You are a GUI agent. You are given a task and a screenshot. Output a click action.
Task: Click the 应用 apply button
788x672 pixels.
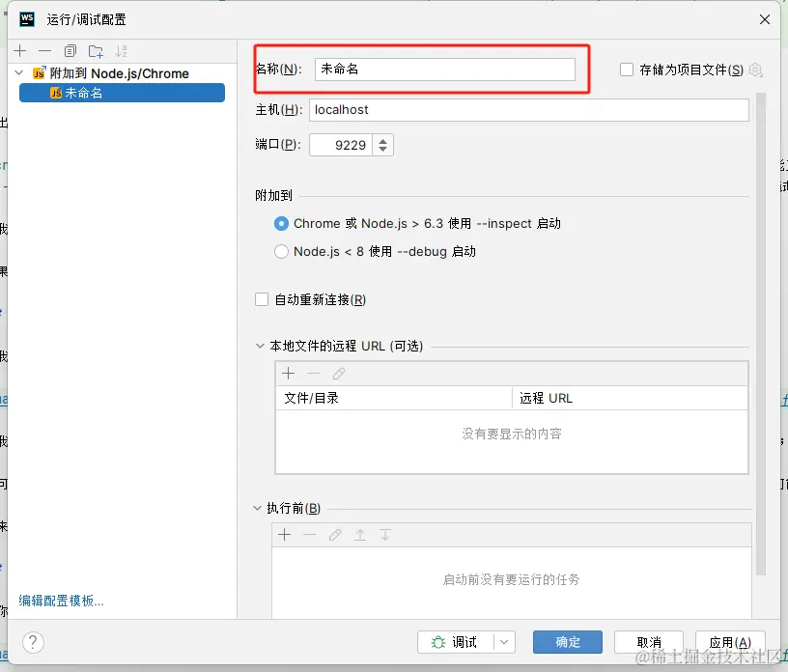[x=730, y=642]
